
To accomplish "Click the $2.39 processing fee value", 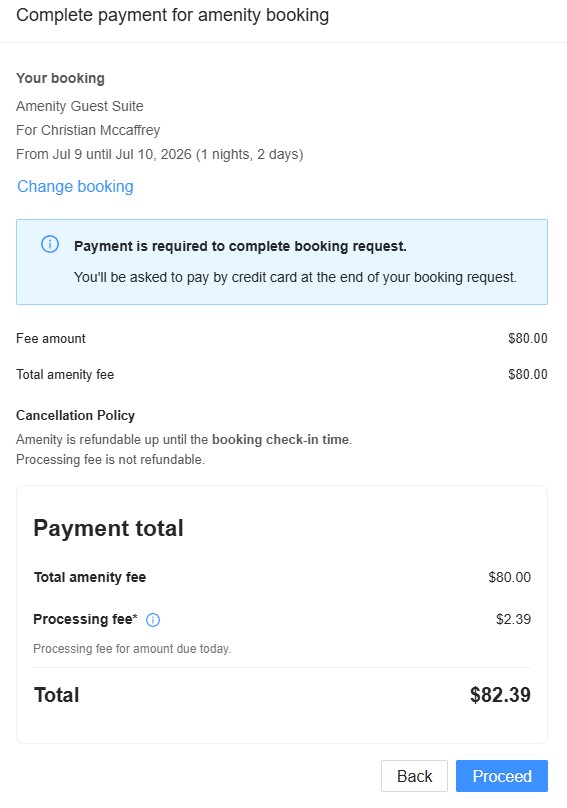I will pyautogui.click(x=513, y=619).
